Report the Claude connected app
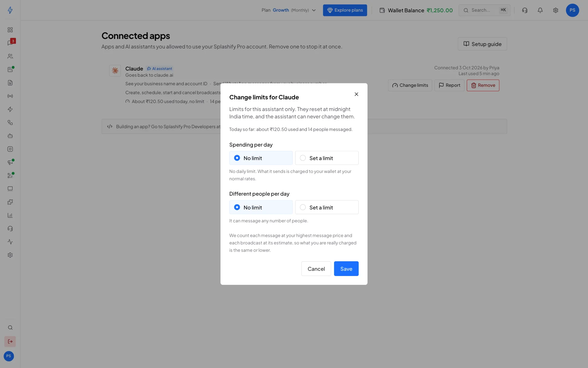Screen dimensions: 588x368 pyautogui.click(x=449, y=85)
